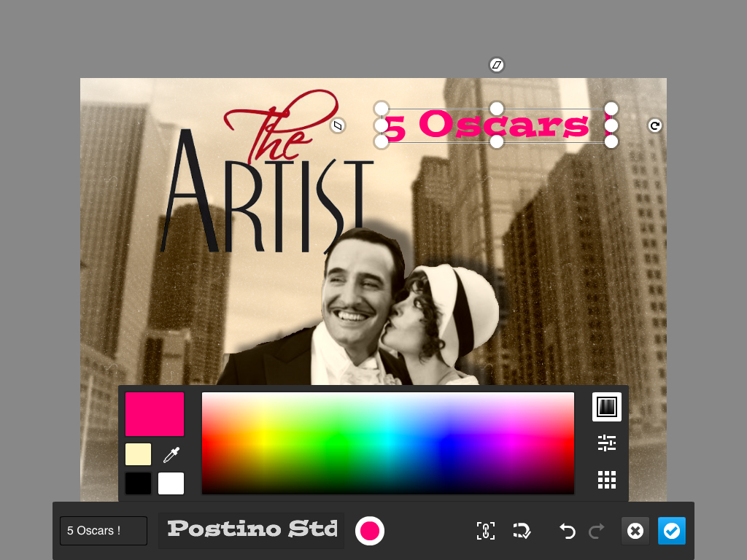Click the left-middle text box handle

(x=382, y=125)
